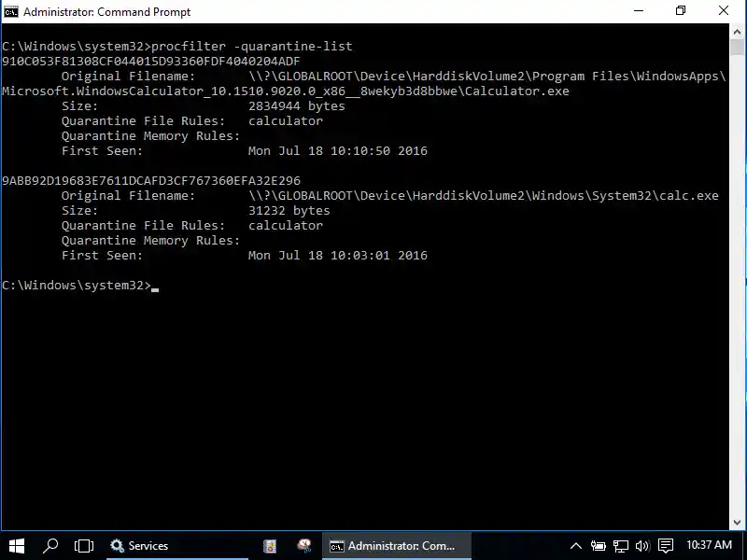Click the Mon Jul 18 10:03:01 2016 timestamp

[338, 256]
